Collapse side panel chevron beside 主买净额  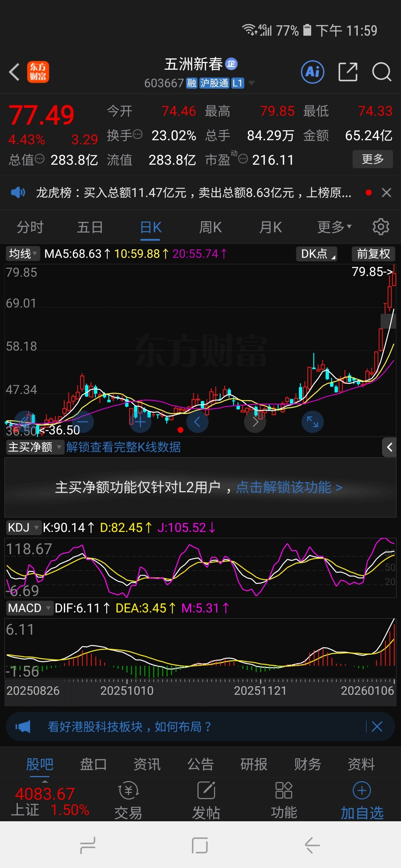pos(389,447)
